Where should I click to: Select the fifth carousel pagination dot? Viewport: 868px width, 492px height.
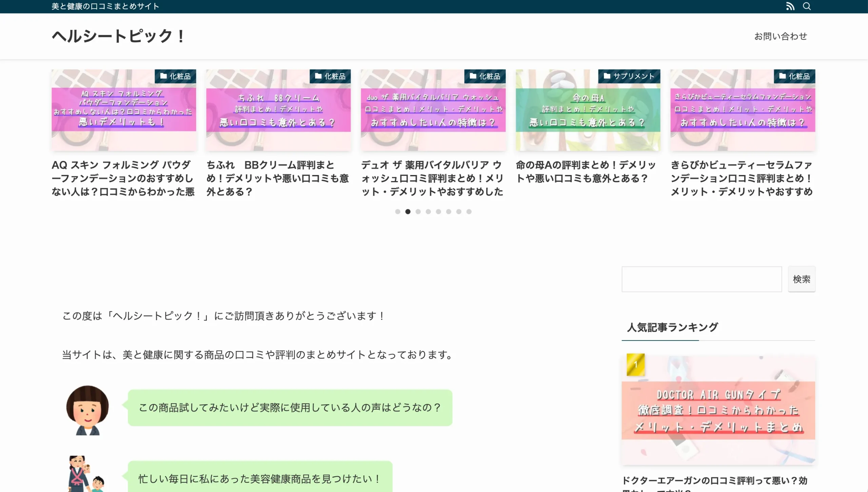439,212
